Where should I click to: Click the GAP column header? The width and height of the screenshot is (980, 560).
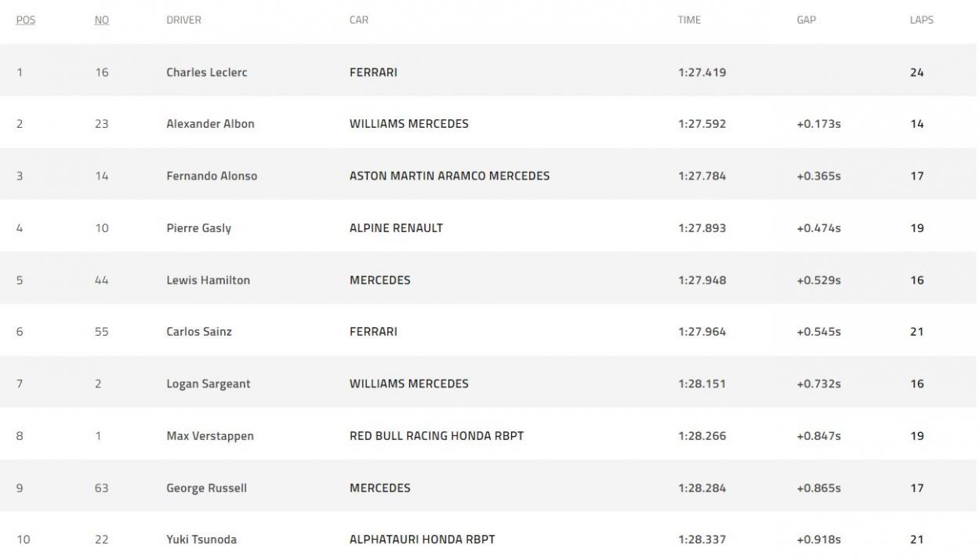tap(806, 20)
